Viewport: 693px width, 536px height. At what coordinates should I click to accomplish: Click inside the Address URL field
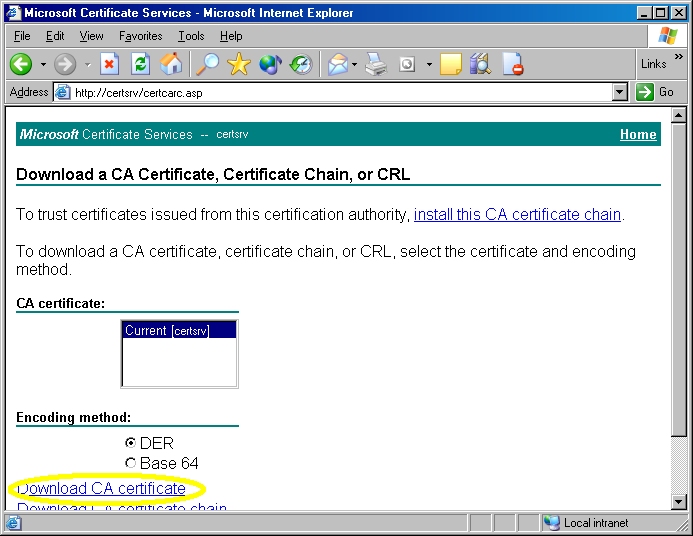tap(340, 92)
